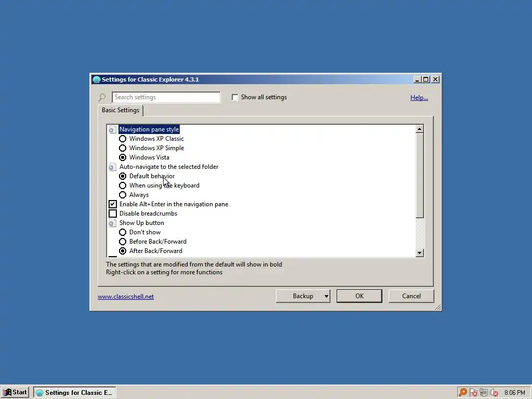Select the Show Up button heading

click(141, 223)
